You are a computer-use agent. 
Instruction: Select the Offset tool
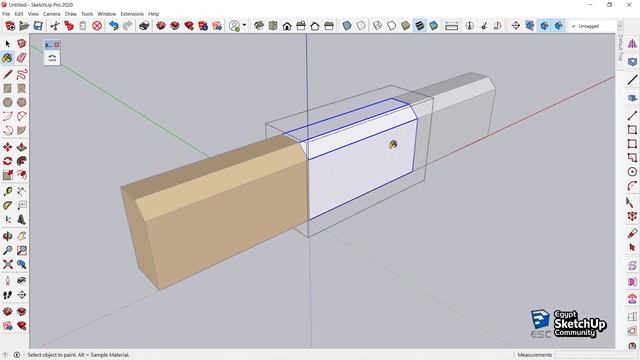click(x=22, y=176)
